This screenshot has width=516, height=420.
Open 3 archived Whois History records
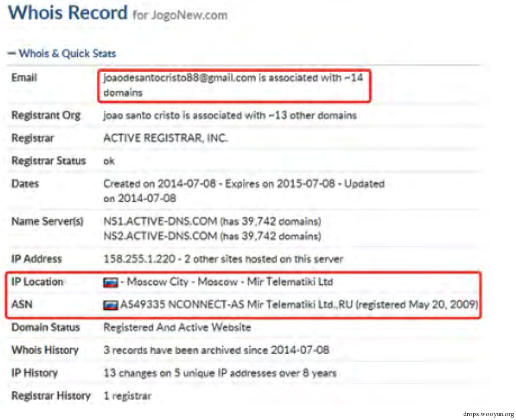(216, 350)
